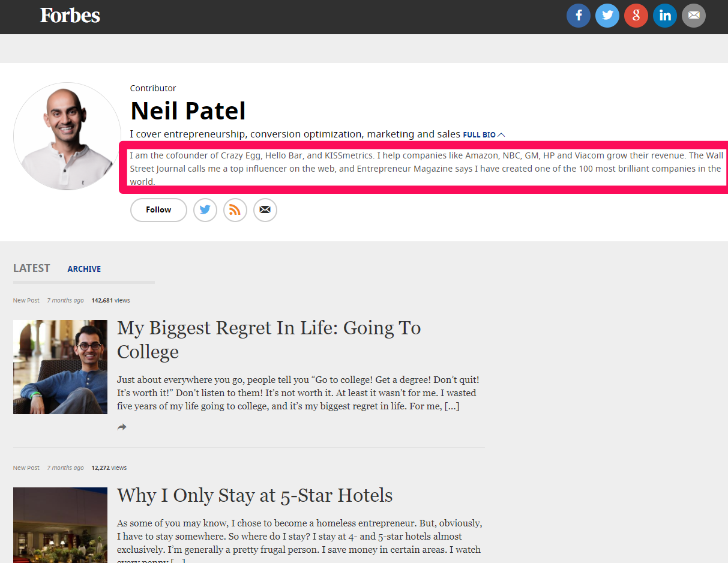Image resolution: width=728 pixels, height=563 pixels.
Task: Email Neil Patel via envelope icon
Action: click(x=265, y=210)
